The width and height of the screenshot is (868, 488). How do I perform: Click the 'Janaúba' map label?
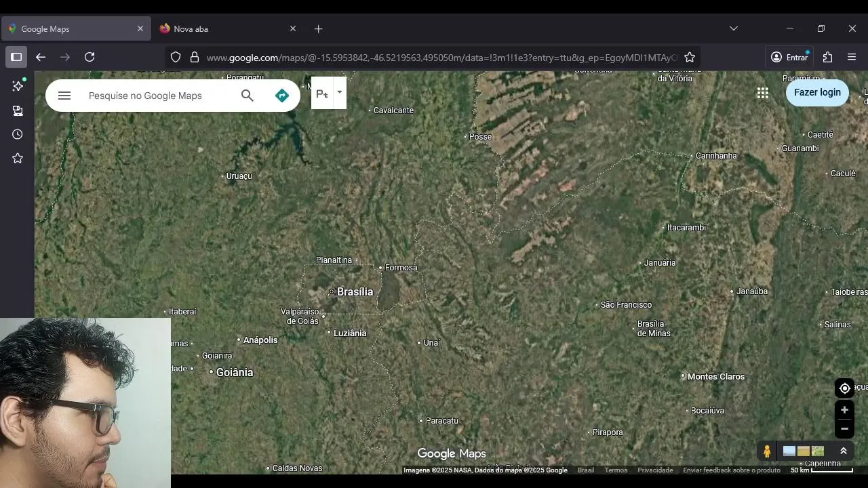pos(752,291)
